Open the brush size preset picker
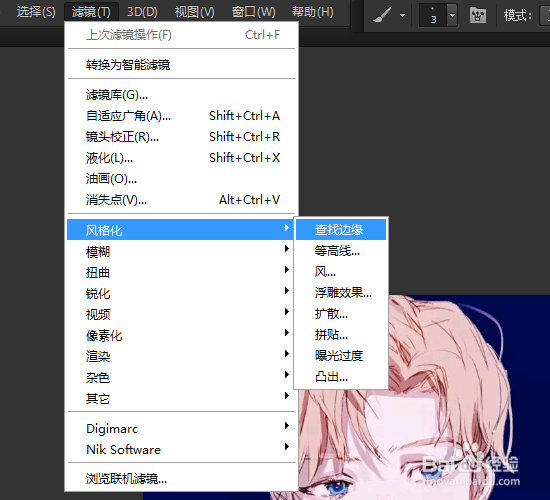 click(452, 15)
